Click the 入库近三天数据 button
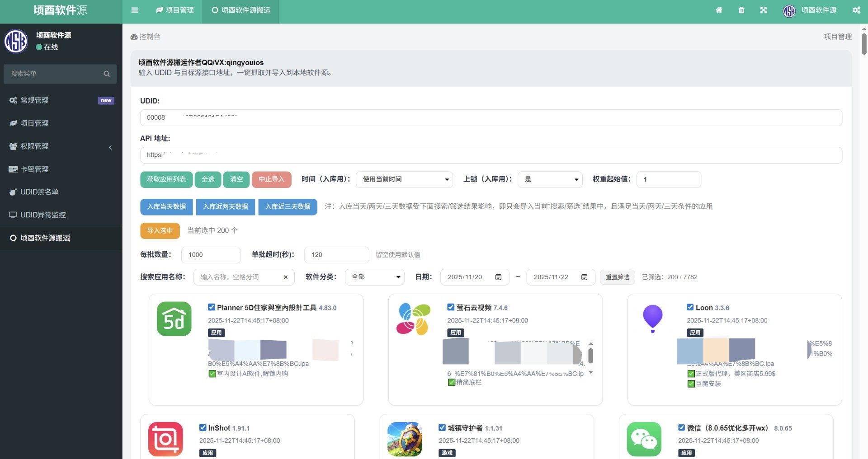This screenshot has height=459, width=868. 288,207
